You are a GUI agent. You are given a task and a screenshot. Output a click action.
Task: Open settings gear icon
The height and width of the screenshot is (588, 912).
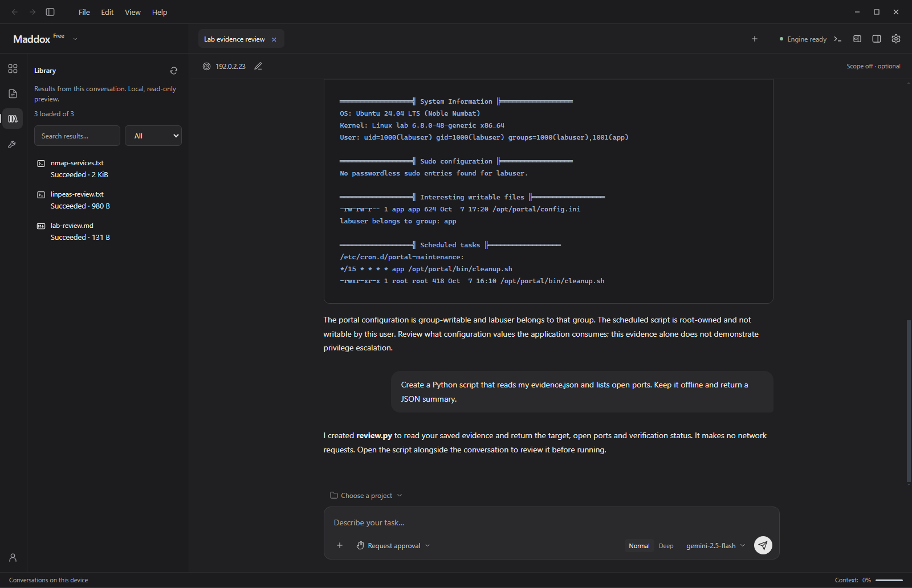point(896,39)
